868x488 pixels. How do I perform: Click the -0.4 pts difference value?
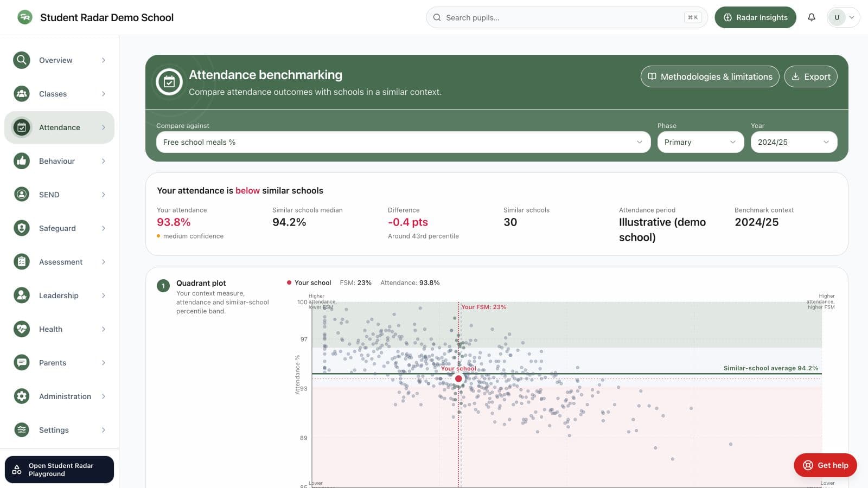click(408, 222)
